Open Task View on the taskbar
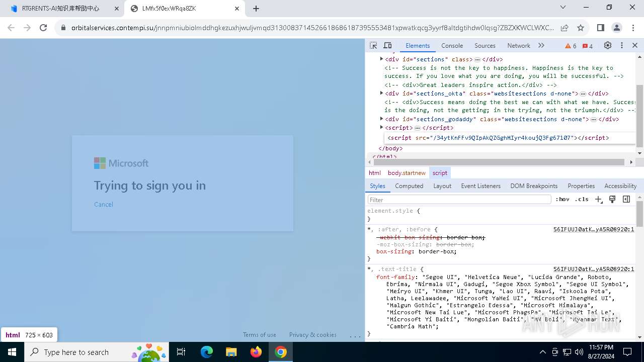 [181, 352]
